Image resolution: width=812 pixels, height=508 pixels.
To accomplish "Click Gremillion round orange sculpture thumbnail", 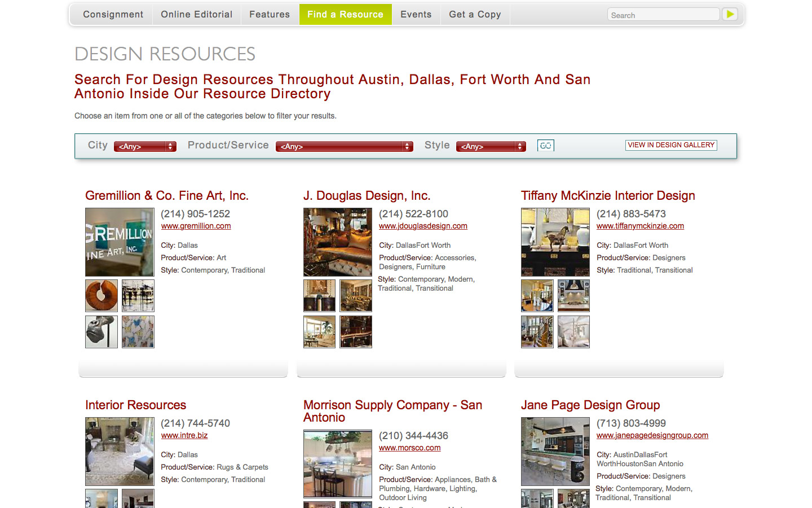I will point(101,296).
